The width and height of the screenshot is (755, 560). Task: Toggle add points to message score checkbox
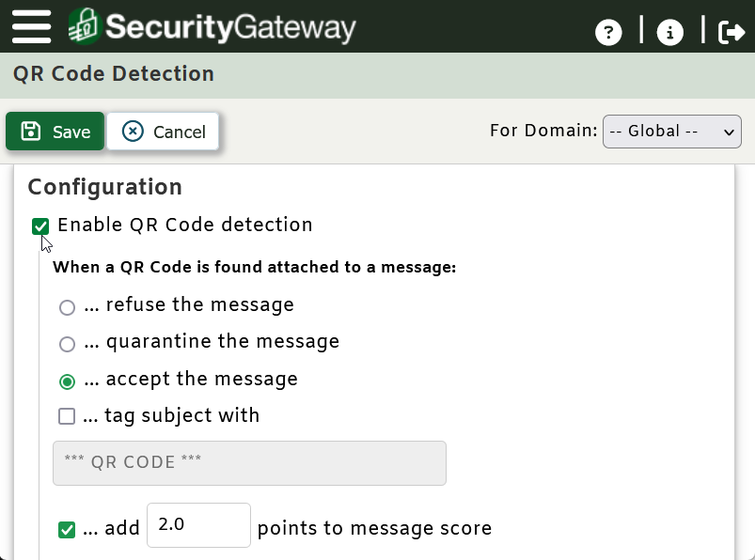click(67, 530)
